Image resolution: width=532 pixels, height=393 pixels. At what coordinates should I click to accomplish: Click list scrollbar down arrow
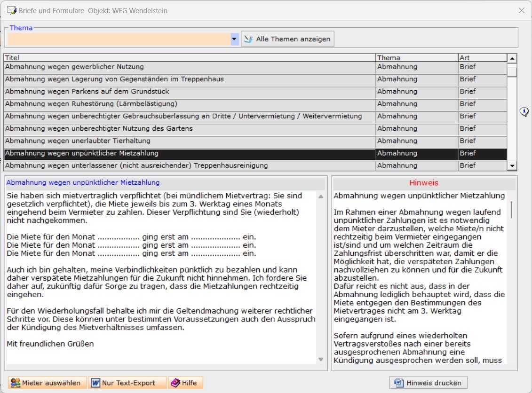pos(512,166)
